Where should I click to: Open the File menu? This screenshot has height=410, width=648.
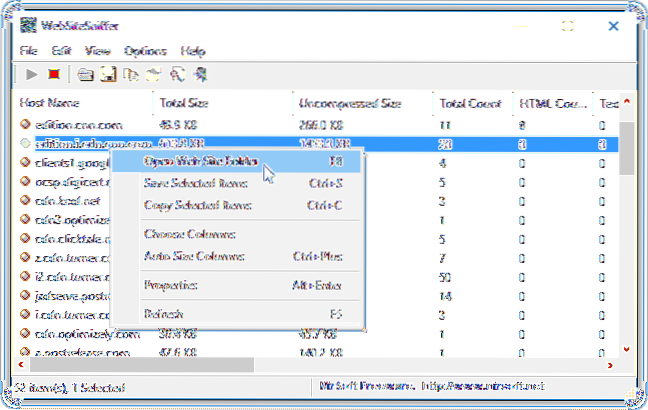pos(29,50)
